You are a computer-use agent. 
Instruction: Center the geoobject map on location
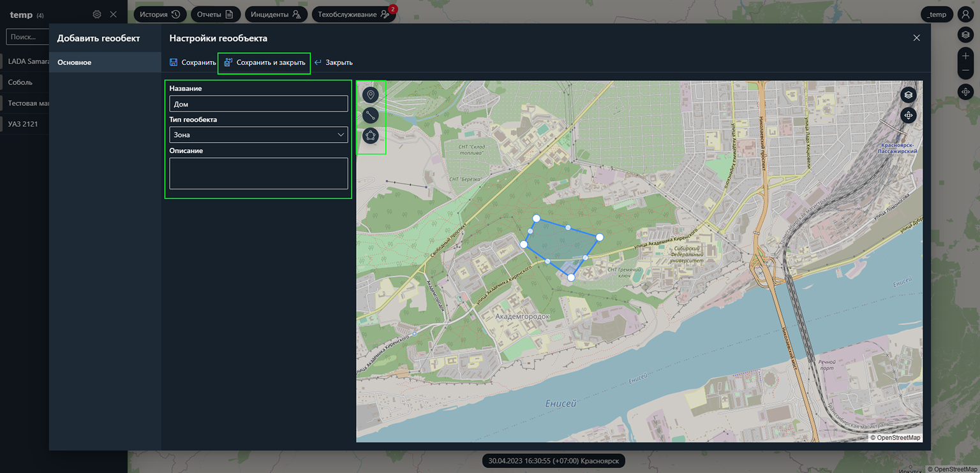(x=909, y=115)
